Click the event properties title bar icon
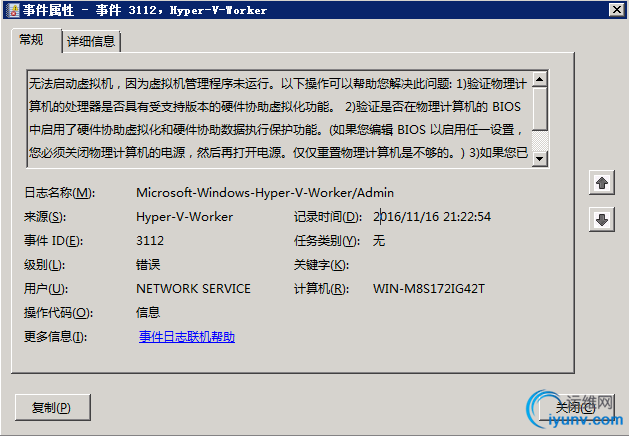Image resolution: width=629 pixels, height=436 pixels. point(13,10)
